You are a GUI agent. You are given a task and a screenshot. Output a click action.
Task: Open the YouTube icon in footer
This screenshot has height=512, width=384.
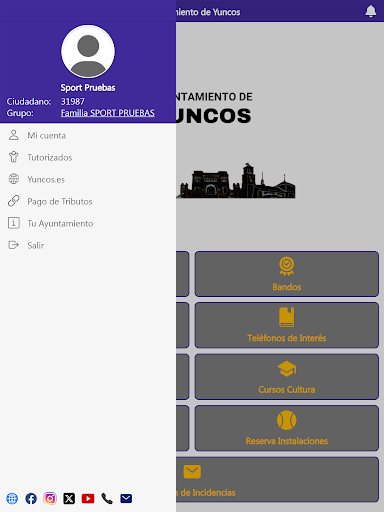[x=88, y=499]
